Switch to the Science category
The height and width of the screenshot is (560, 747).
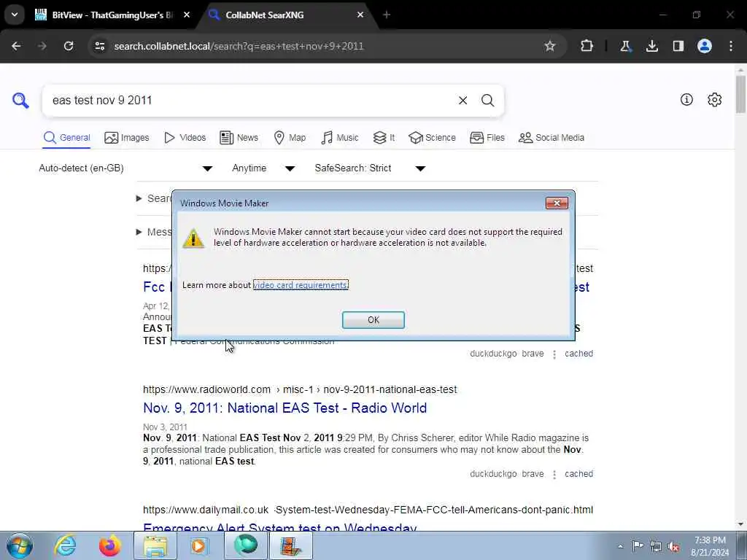click(x=432, y=138)
